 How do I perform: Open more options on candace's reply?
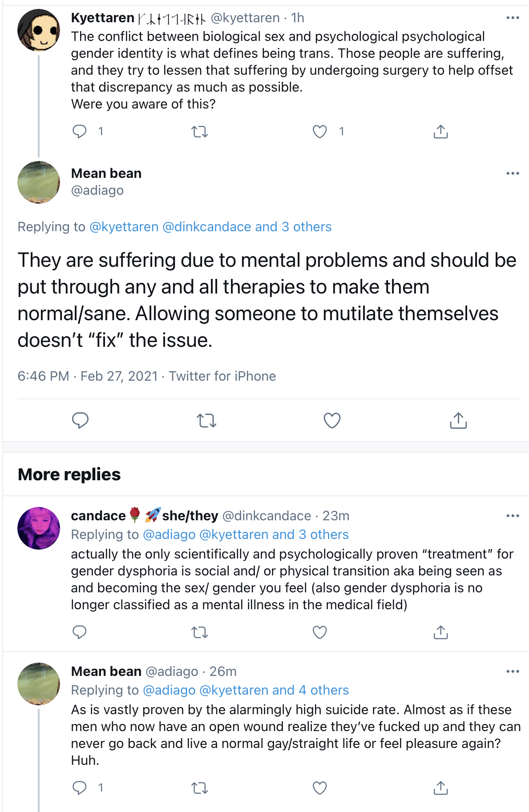point(513,516)
